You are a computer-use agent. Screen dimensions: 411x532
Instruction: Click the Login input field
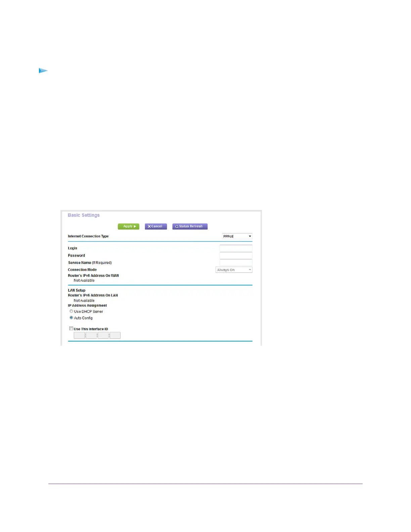click(236, 248)
